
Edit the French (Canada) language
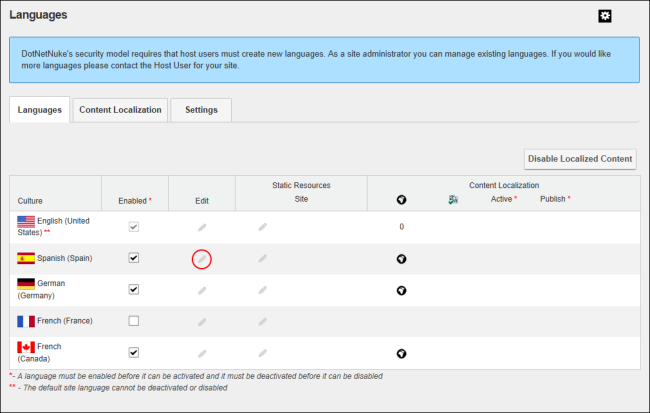pyautogui.click(x=202, y=354)
